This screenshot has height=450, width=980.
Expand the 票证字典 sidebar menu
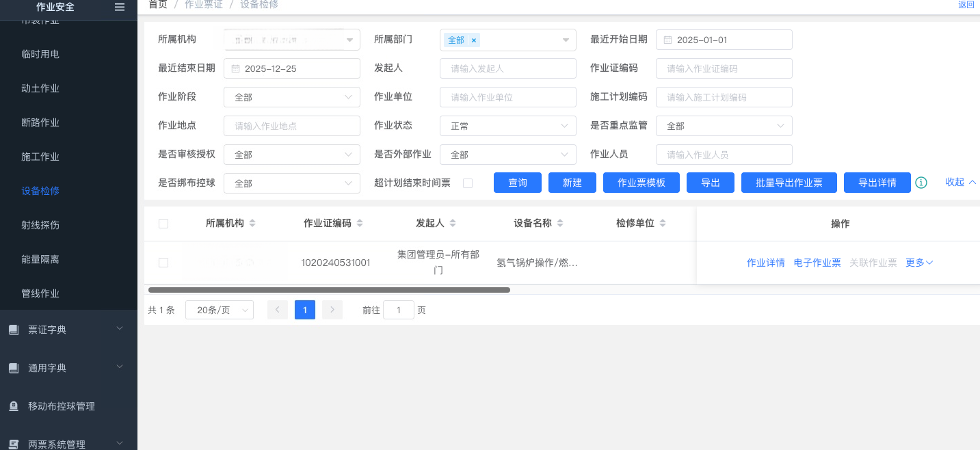pyautogui.click(x=68, y=330)
